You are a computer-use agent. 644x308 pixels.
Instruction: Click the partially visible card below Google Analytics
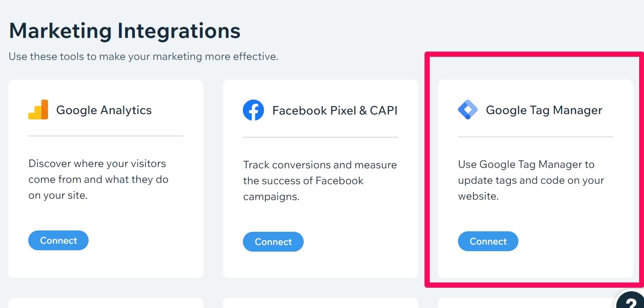click(106, 303)
